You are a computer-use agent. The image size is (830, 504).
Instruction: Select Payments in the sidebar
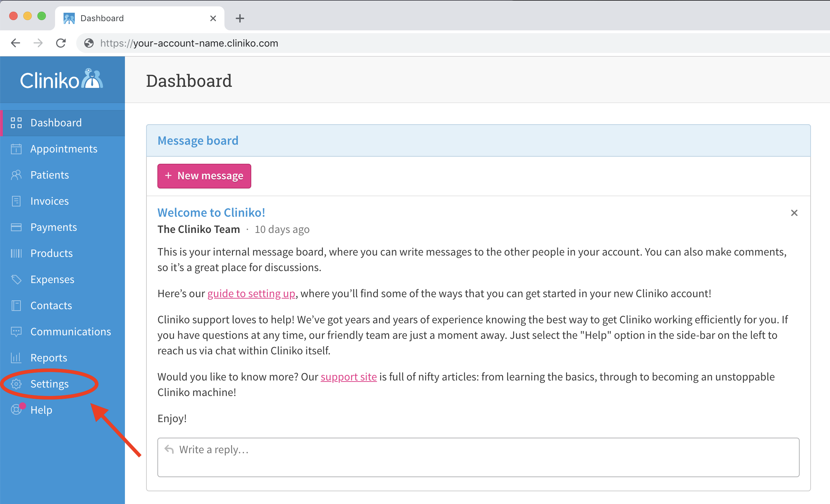(x=62, y=227)
